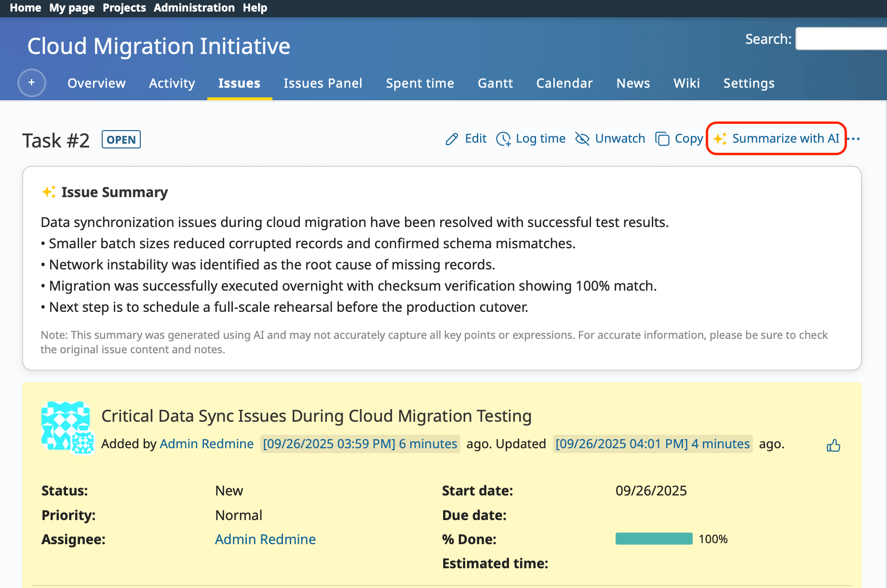Focus the Search input field
Viewport: 887px width, 588px height.
(x=841, y=39)
